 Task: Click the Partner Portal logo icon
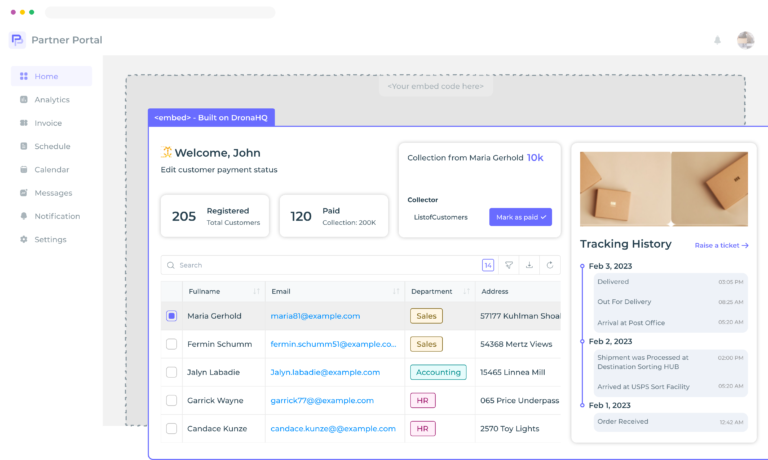(x=17, y=40)
